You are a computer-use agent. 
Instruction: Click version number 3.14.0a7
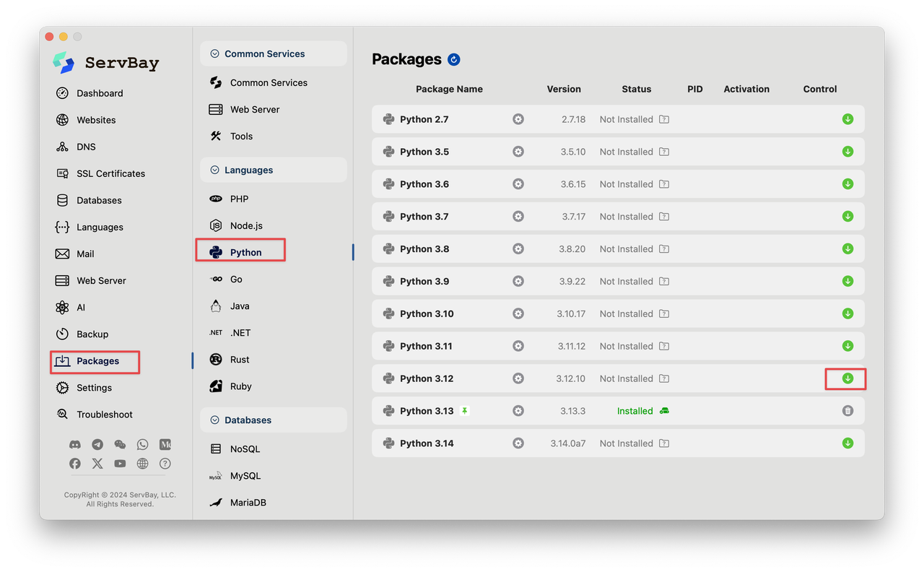tap(568, 443)
